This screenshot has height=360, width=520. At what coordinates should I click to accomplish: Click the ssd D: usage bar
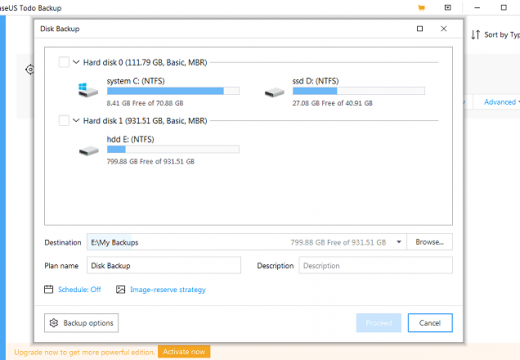(359, 91)
